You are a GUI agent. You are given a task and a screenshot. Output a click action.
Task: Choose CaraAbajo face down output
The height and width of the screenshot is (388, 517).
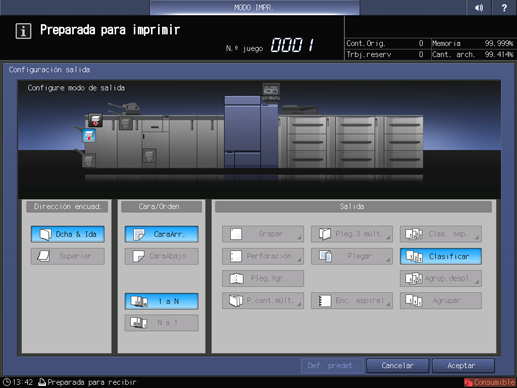point(162,256)
